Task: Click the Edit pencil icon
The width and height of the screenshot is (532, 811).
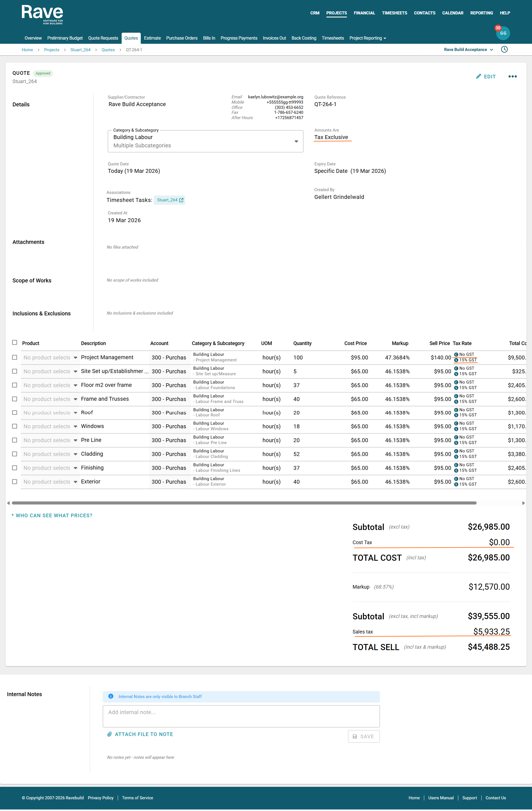Action: click(x=479, y=76)
